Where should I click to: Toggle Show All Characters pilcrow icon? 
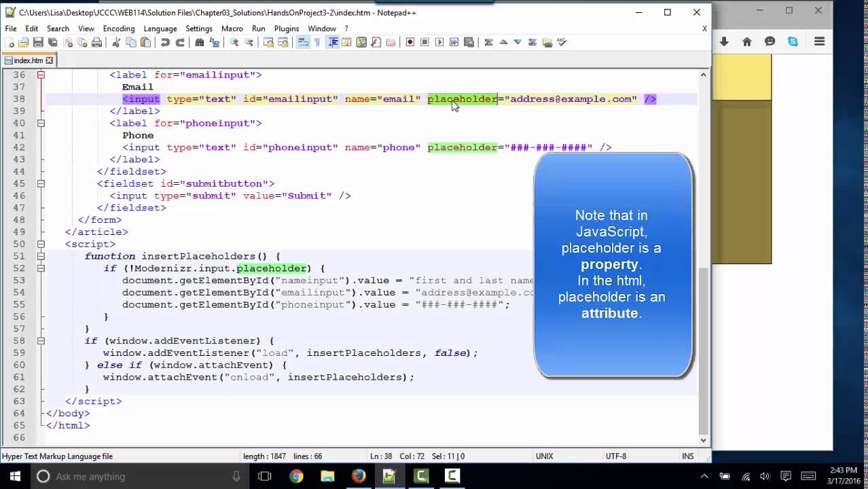click(x=317, y=42)
